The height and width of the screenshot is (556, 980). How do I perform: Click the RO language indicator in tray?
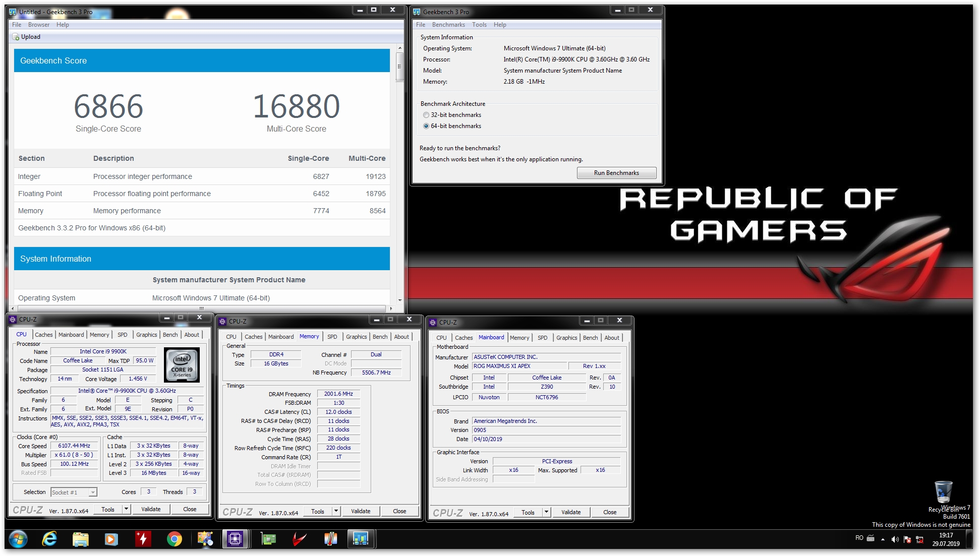(x=859, y=538)
